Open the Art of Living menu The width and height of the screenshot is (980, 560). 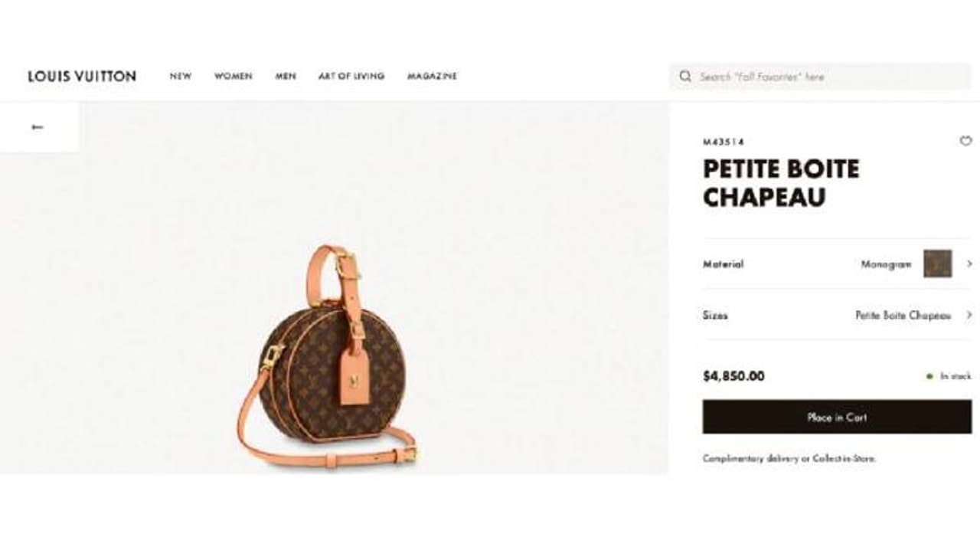pyautogui.click(x=351, y=76)
